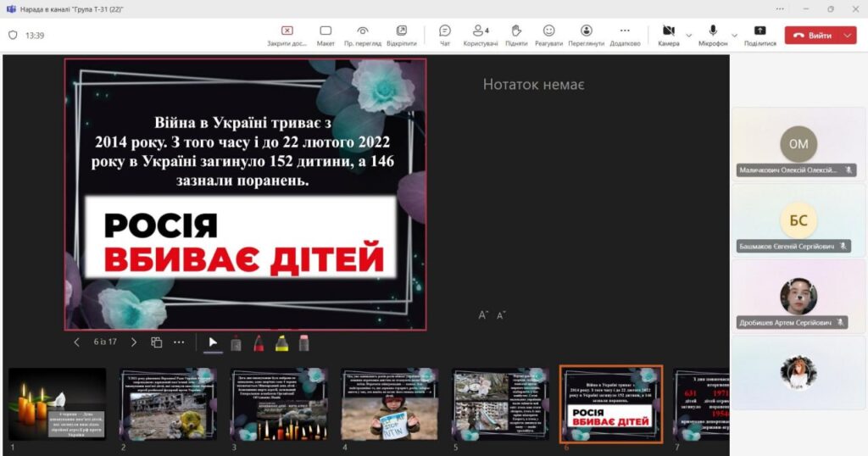The image size is (868, 456).
Task: Expand camera options dropdown arrow
Action: point(688,36)
